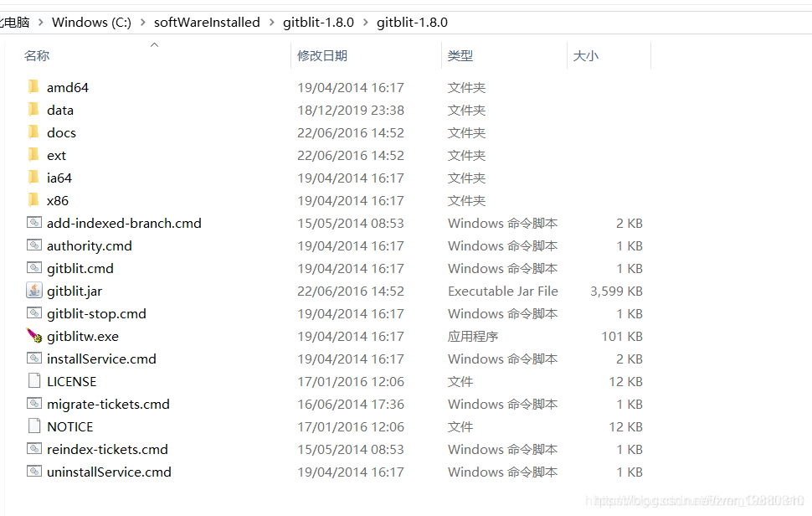Screen dimensions: 812x516
Task: Go to first gitblit-1.8.0 breadcrumb
Action: click(x=318, y=23)
